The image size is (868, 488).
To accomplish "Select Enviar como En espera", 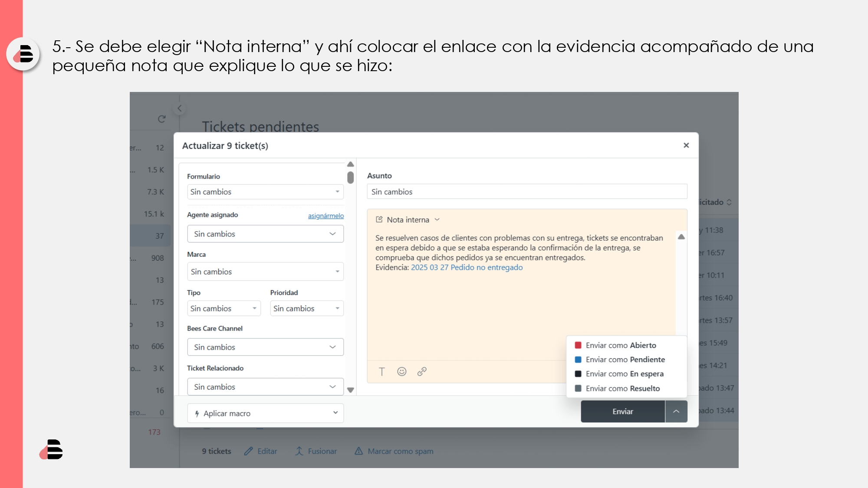I will pos(627,374).
